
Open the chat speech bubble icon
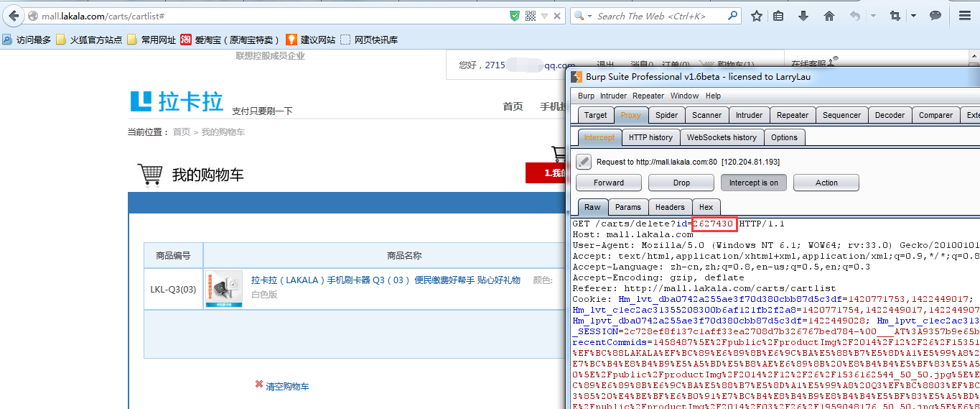click(935, 16)
